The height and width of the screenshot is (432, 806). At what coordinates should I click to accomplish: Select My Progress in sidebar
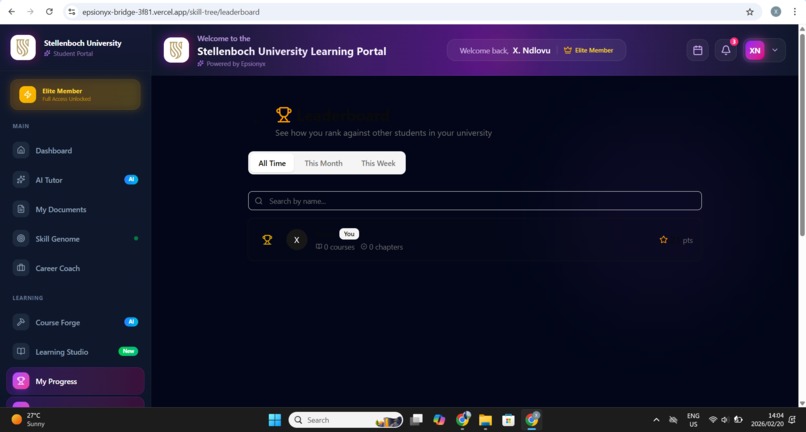point(75,381)
